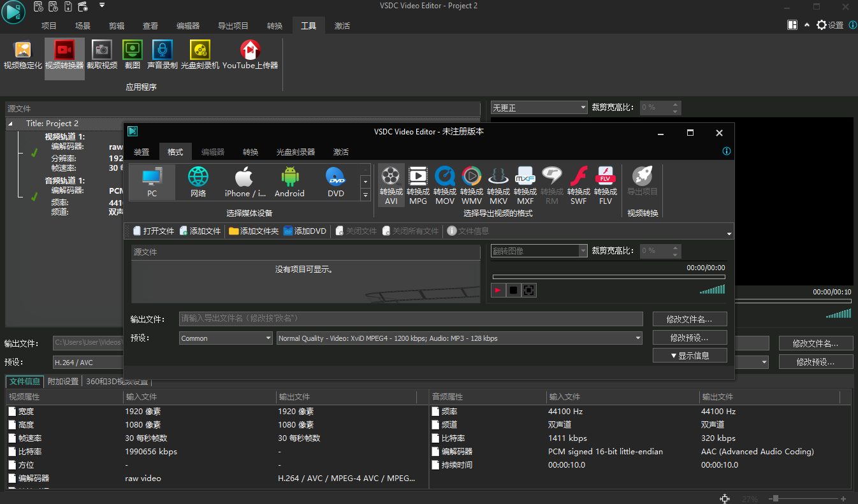Click 修改文件名... in main window

coord(816,343)
